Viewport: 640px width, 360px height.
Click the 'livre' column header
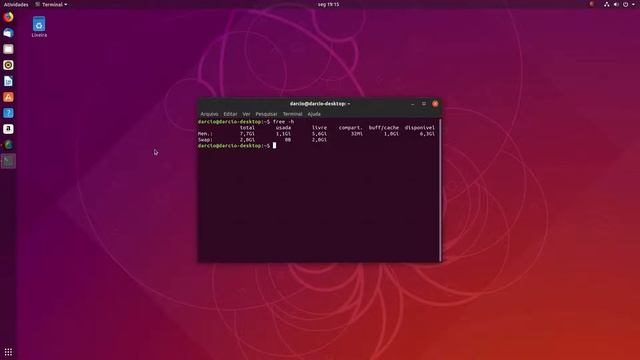click(319, 128)
